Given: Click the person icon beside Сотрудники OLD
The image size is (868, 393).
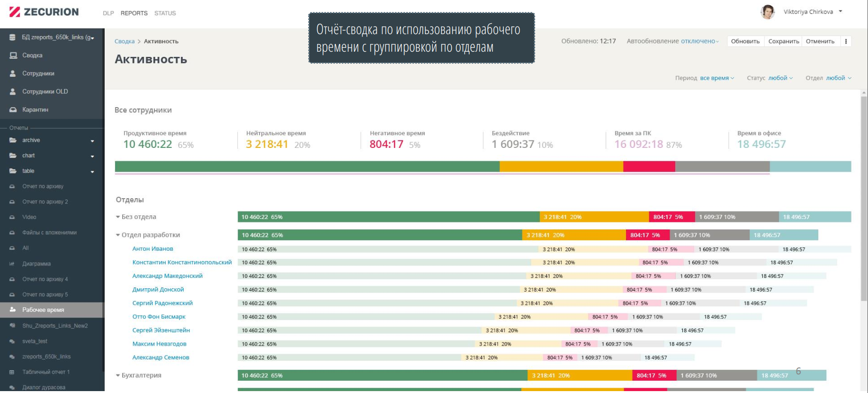Looking at the screenshot, I should click(x=13, y=91).
